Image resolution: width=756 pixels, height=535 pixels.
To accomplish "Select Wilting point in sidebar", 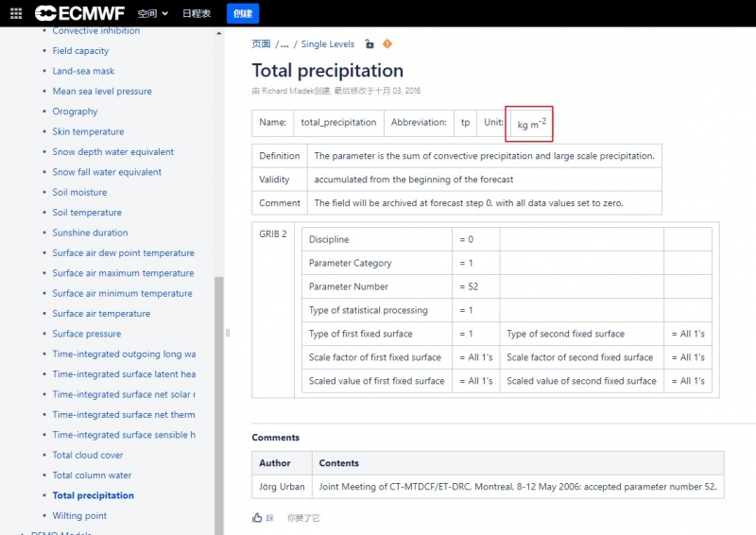I will (79, 516).
